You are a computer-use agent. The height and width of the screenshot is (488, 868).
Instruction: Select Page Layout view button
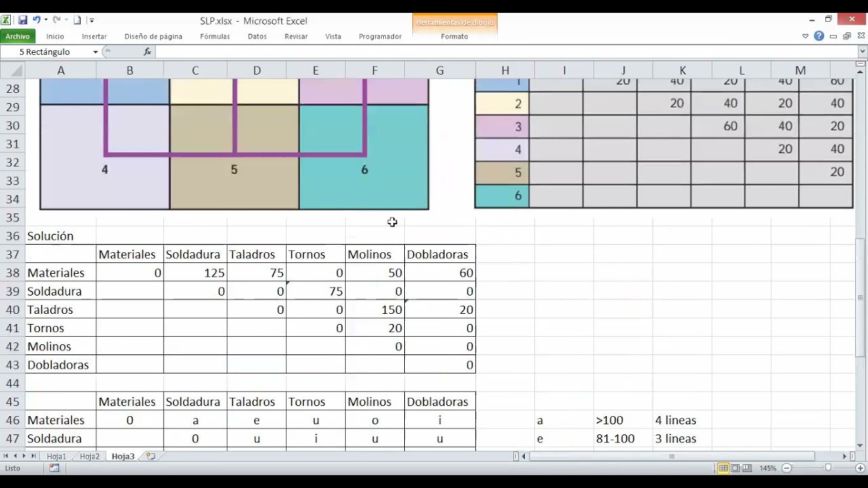pos(736,468)
